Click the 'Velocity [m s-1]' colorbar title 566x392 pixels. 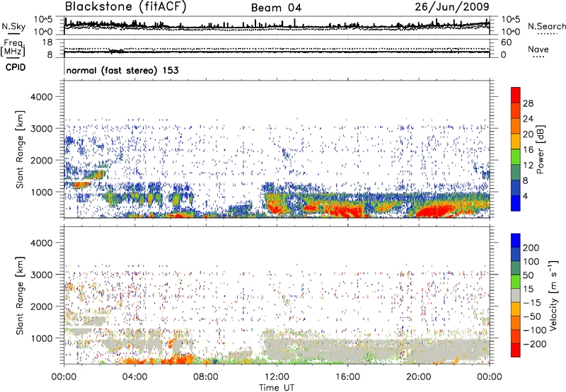point(553,295)
